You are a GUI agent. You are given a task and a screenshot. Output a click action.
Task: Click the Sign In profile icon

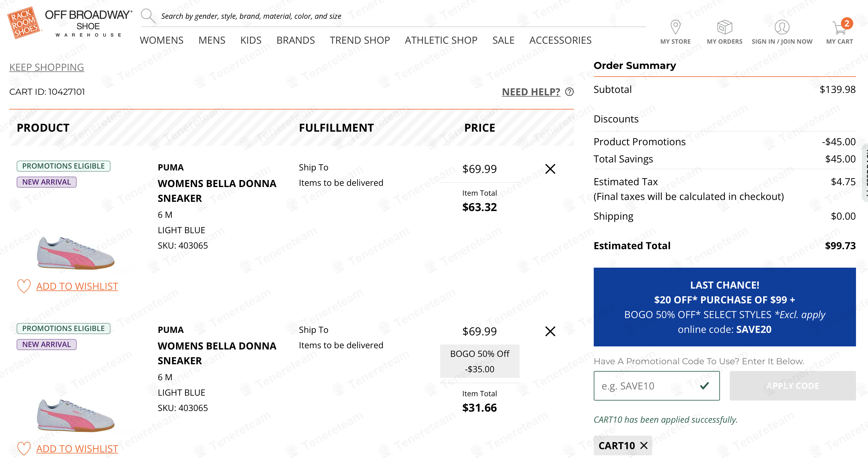click(x=782, y=27)
